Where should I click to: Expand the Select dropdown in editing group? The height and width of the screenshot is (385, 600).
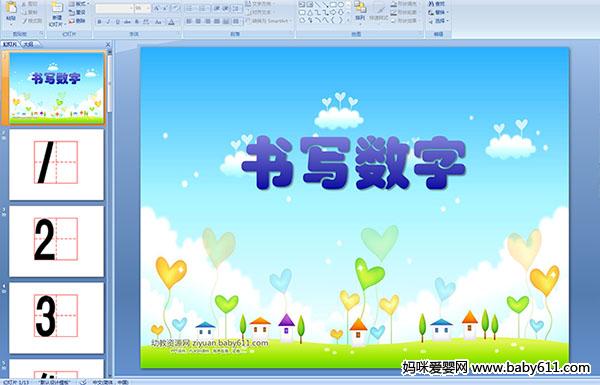(439, 21)
